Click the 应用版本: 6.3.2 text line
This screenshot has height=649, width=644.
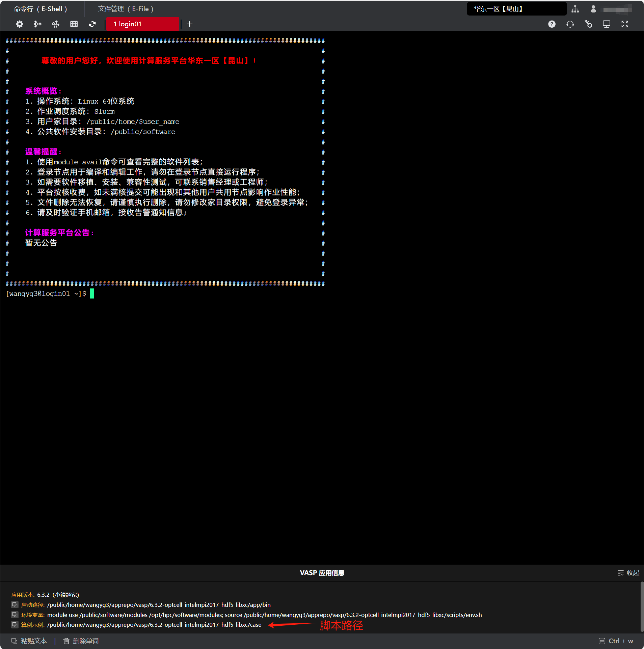[45, 595]
